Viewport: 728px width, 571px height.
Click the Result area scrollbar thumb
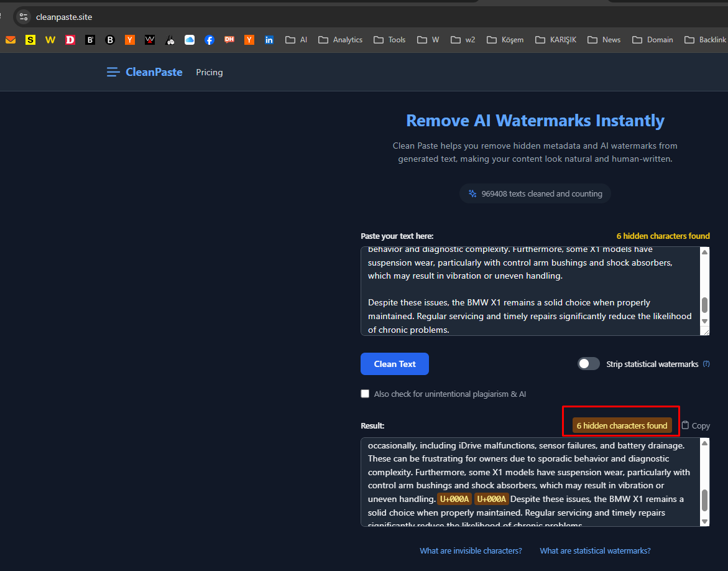(x=704, y=500)
